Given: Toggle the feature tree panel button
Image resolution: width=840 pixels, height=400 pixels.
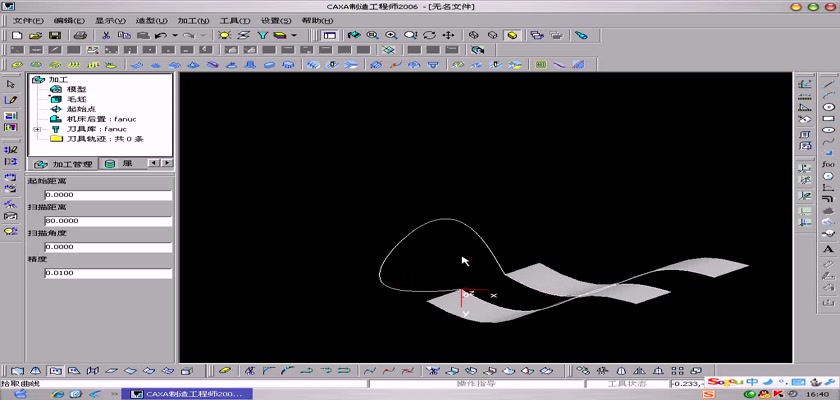Looking at the screenshot, I should pyautogui.click(x=329, y=35).
